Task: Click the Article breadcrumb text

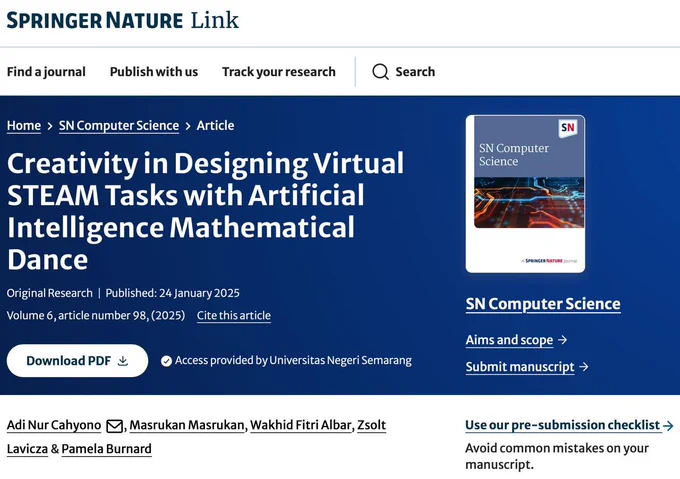Action: tap(216, 126)
